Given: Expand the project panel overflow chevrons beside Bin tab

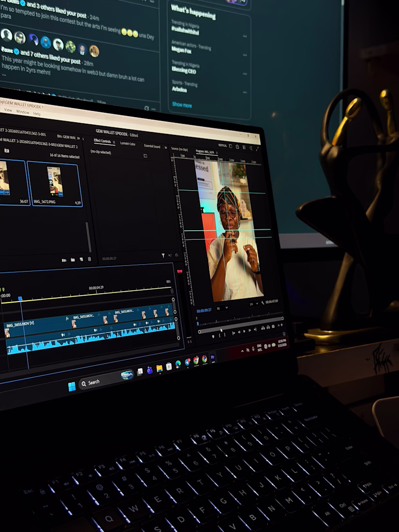Looking at the screenshot, I should click(x=78, y=138).
